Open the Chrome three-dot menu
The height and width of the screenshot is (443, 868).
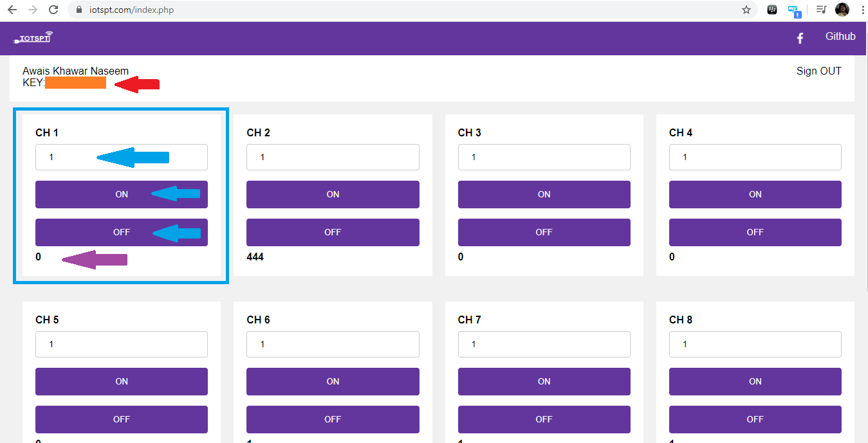click(x=862, y=10)
